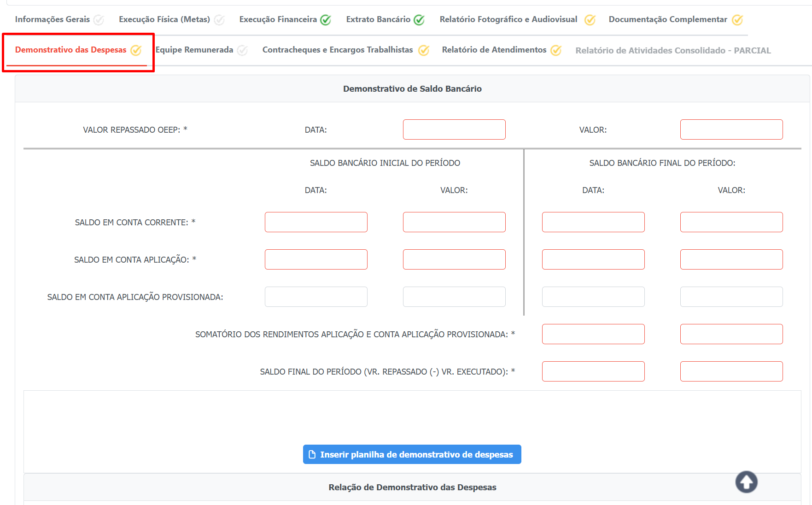Click the scroll-to-top arrow icon
The width and height of the screenshot is (812, 505).
746,482
